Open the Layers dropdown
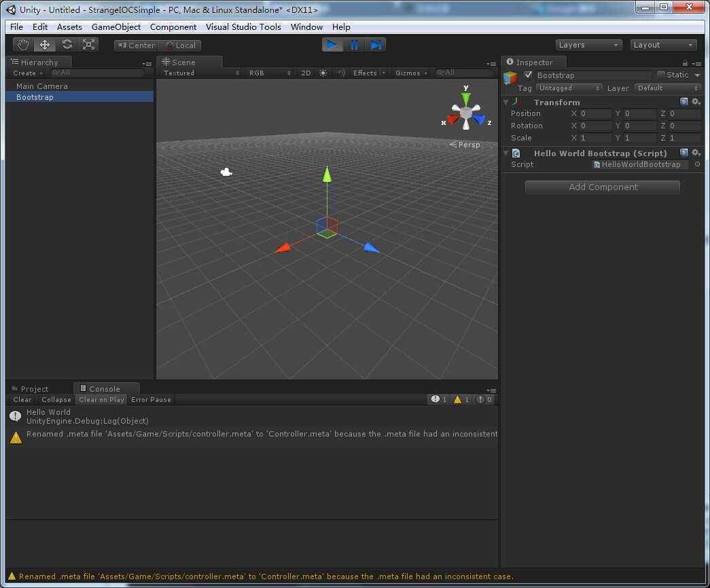This screenshot has height=588, width=710. 588,45
